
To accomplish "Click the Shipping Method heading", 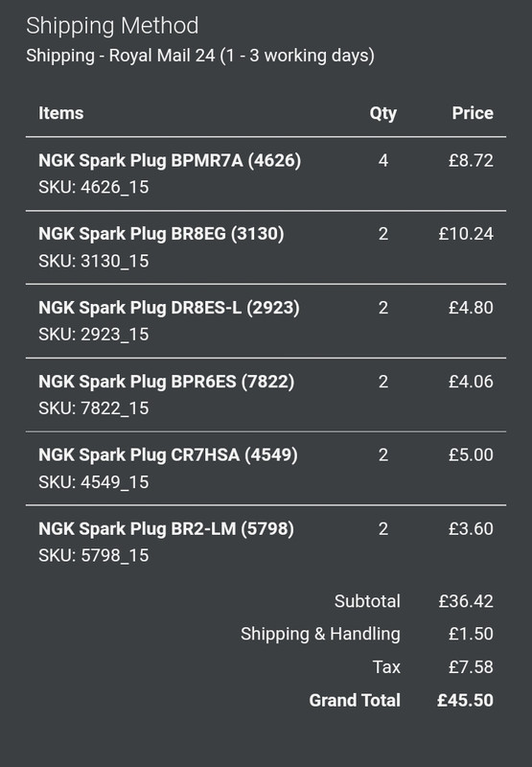I will point(112,26).
